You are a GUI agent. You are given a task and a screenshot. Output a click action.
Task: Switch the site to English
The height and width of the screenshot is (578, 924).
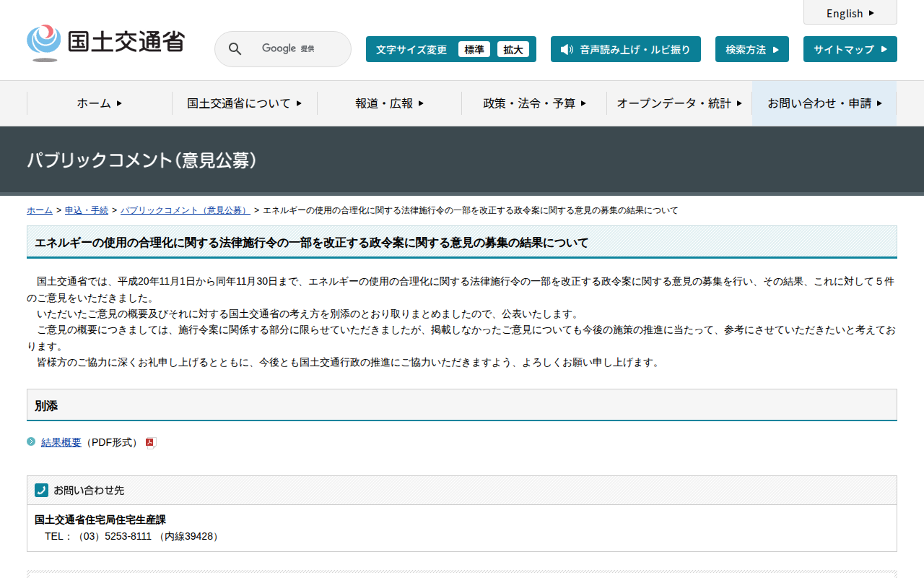click(x=850, y=13)
